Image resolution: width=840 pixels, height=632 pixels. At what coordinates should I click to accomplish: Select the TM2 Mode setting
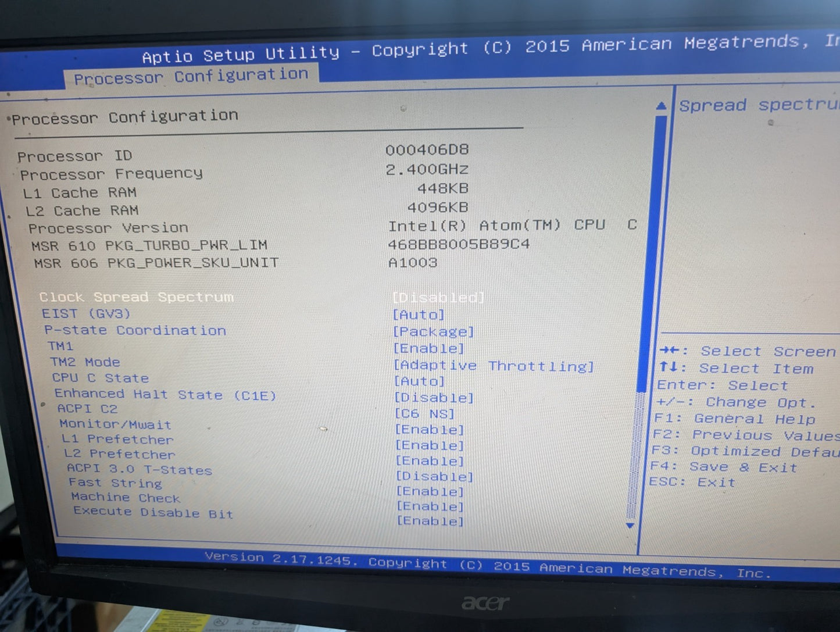85,362
